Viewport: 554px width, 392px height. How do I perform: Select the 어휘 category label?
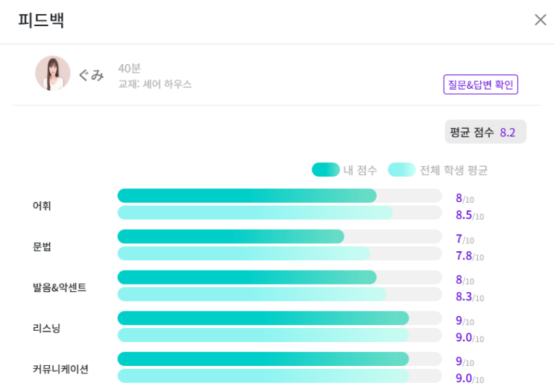[42, 206]
